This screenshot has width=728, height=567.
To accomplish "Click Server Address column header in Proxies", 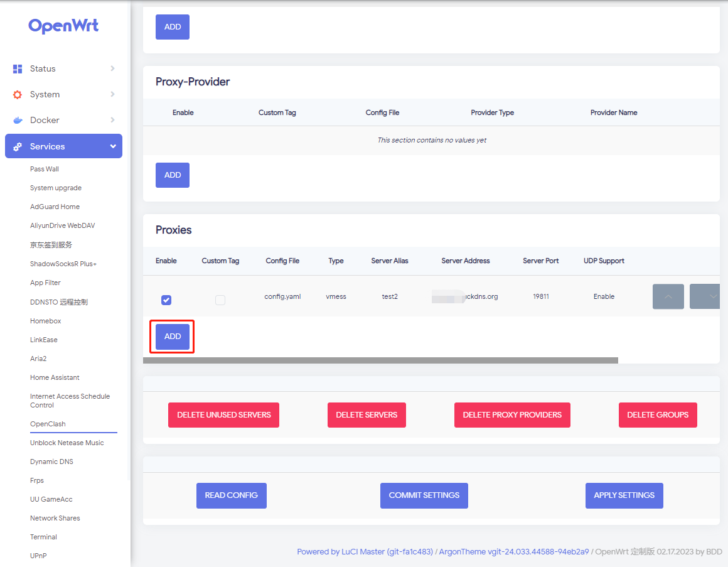I will 465,261.
